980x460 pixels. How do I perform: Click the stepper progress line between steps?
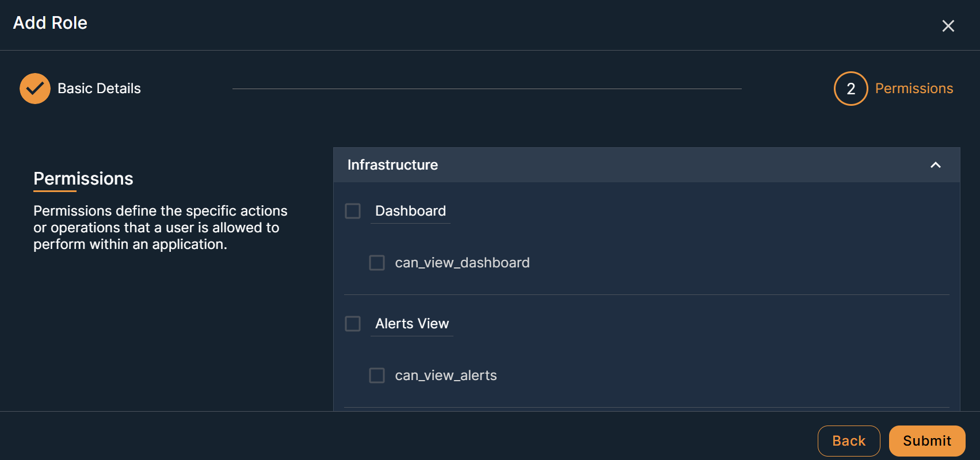486,89
